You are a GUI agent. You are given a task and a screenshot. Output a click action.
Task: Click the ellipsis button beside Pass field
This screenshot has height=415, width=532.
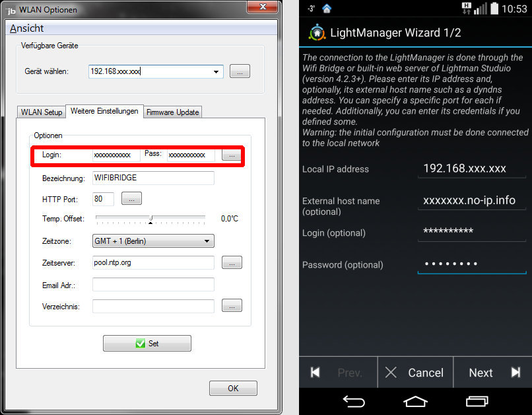pyautogui.click(x=231, y=155)
